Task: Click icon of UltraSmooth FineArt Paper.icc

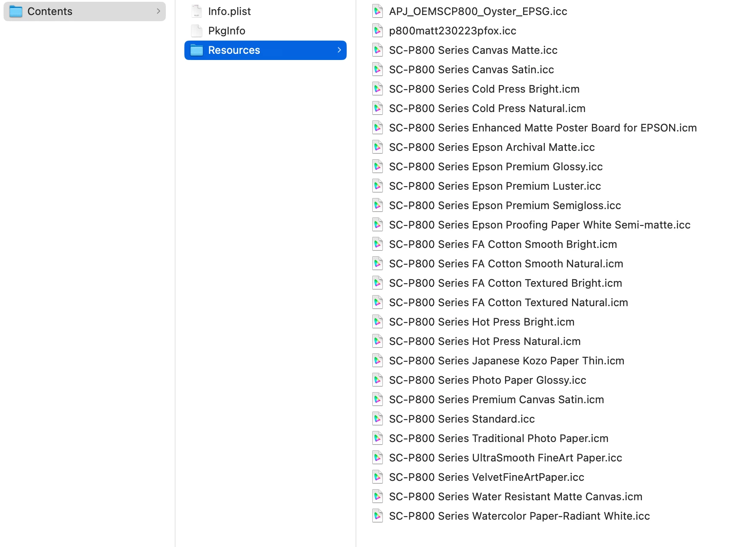Action: pyautogui.click(x=378, y=458)
